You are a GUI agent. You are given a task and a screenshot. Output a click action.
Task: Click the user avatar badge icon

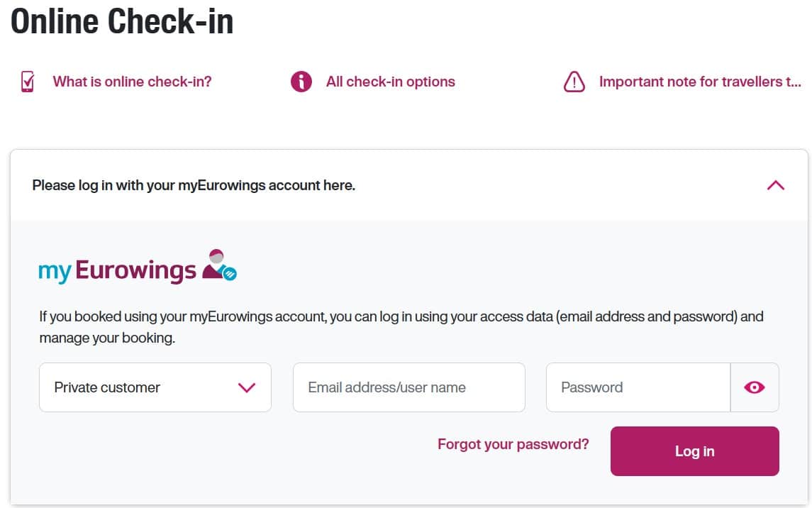(219, 265)
